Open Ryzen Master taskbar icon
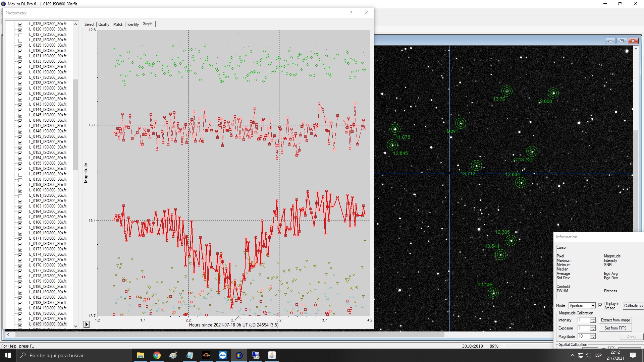Viewport: 644px width, 362px height. coord(206,355)
